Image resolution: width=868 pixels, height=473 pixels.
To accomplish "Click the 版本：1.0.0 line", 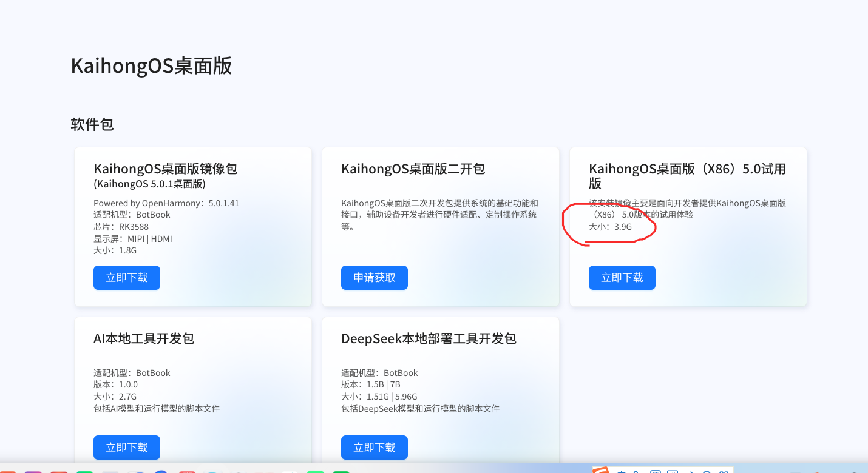I will (115, 384).
